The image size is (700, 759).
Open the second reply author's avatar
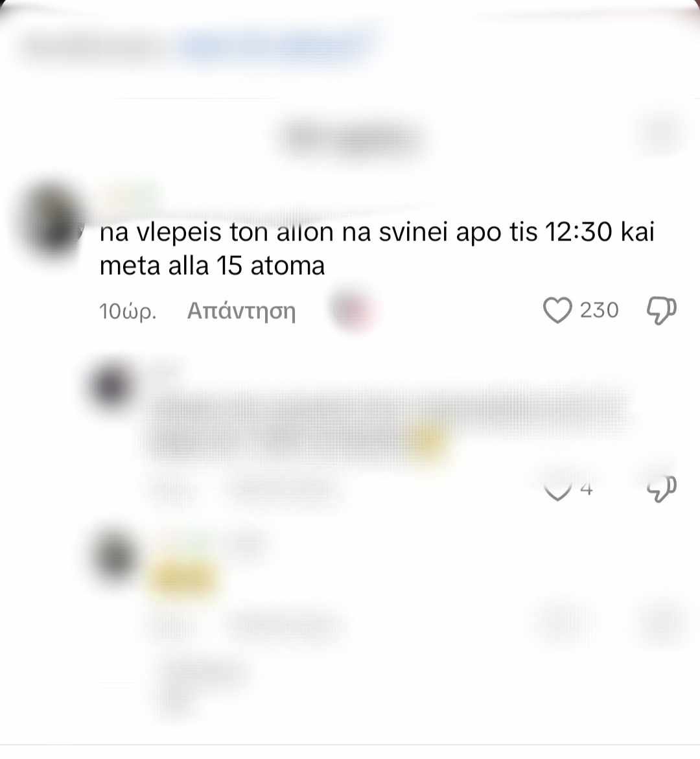115,555
